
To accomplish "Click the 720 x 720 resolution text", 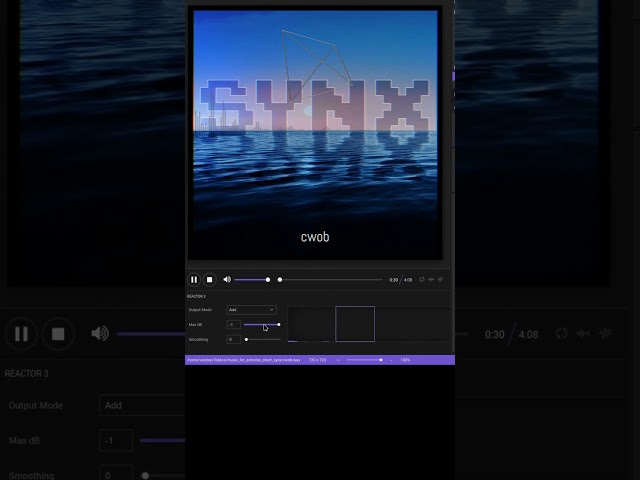I will point(317,360).
